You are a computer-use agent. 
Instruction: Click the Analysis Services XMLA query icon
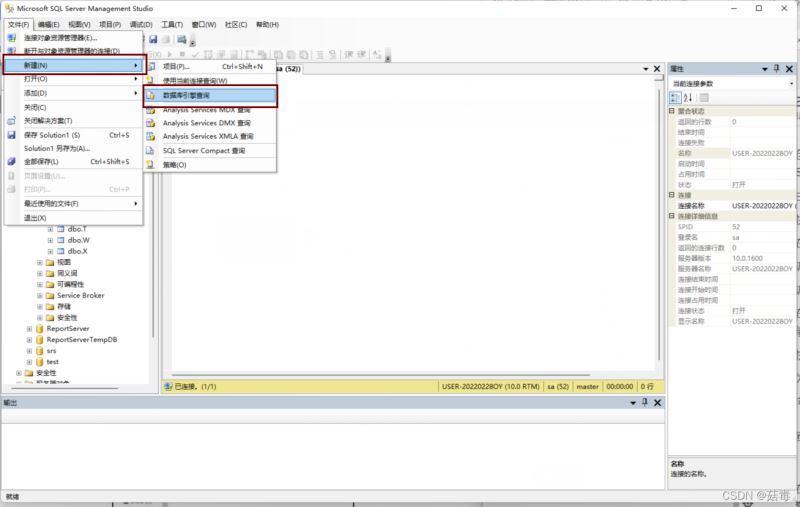[x=151, y=136]
